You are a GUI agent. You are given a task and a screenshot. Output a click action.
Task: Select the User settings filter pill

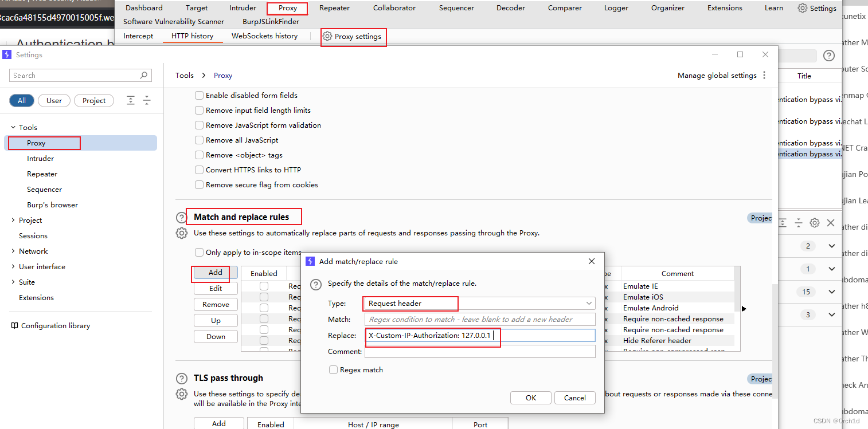tap(54, 101)
